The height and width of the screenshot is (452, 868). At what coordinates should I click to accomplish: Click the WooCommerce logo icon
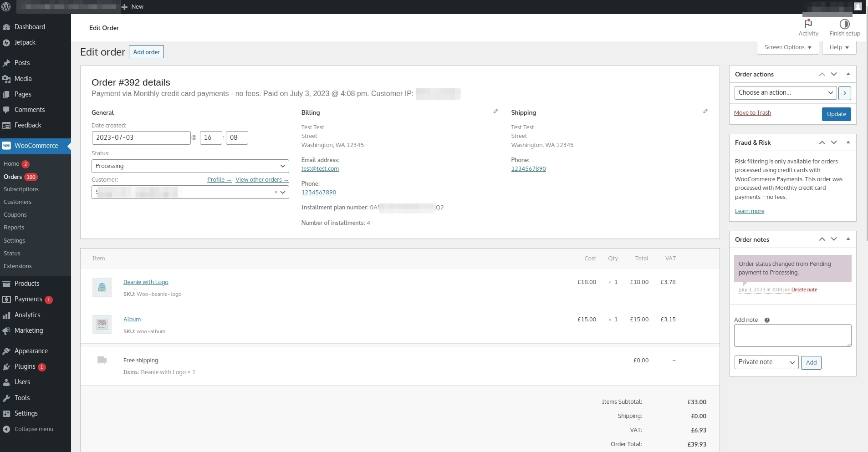(6, 146)
